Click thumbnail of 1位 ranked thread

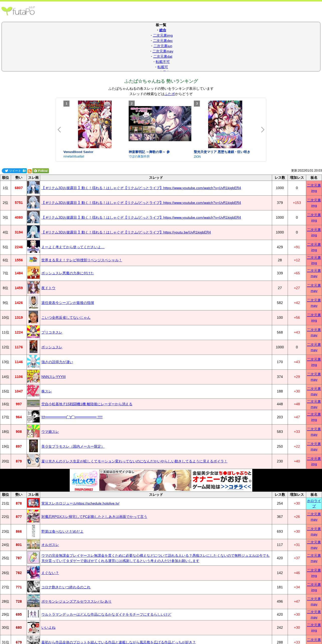pos(33,188)
